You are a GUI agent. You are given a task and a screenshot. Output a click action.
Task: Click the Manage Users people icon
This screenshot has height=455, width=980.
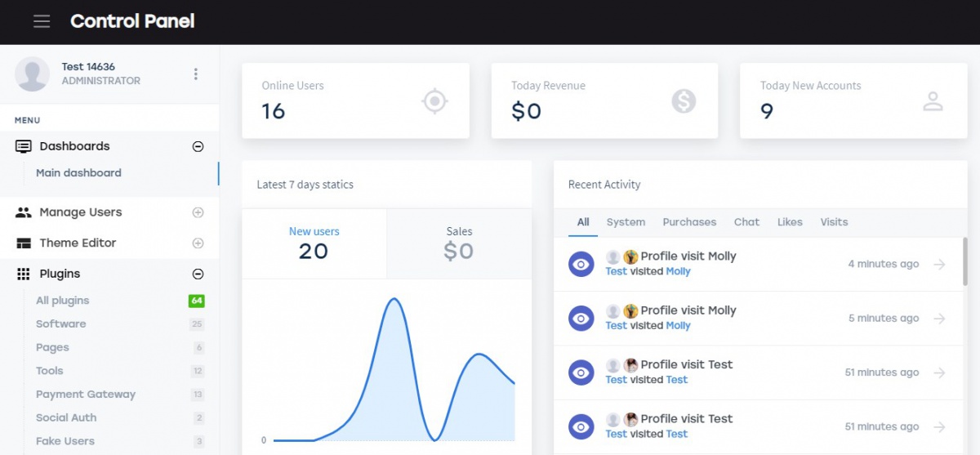click(x=24, y=212)
